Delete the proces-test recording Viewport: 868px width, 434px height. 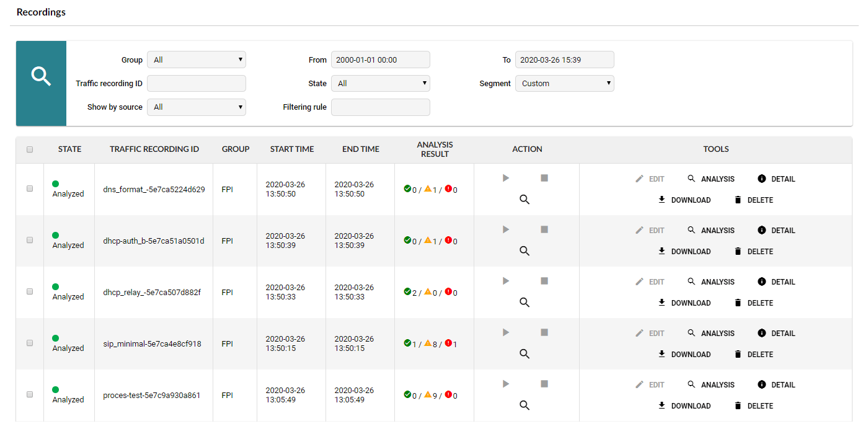click(x=753, y=406)
